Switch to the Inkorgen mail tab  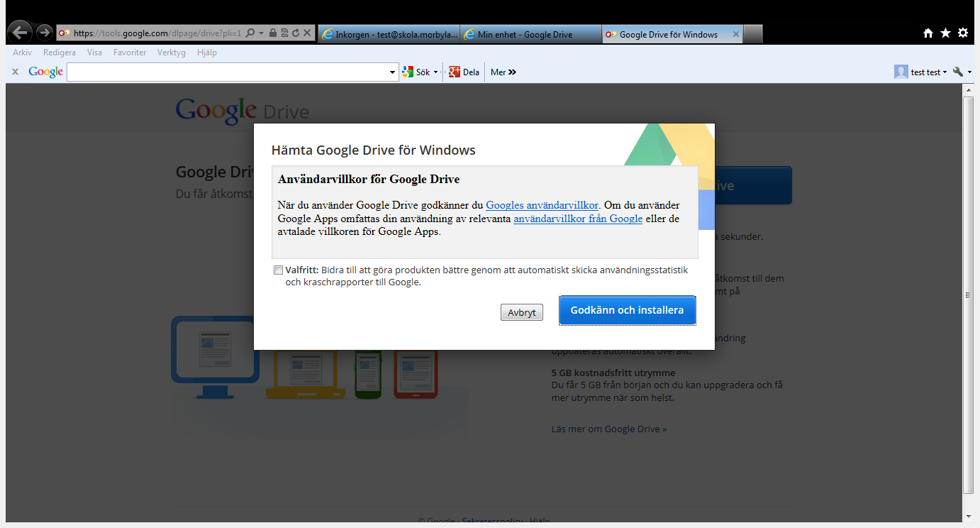point(389,34)
